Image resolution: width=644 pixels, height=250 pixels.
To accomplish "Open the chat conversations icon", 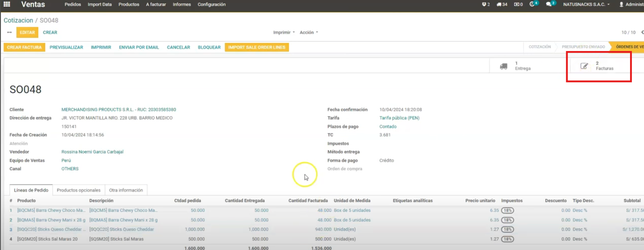I will point(550,5).
